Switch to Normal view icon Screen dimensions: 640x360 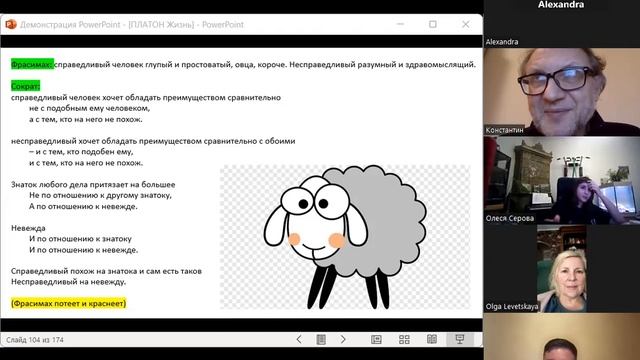376,339
